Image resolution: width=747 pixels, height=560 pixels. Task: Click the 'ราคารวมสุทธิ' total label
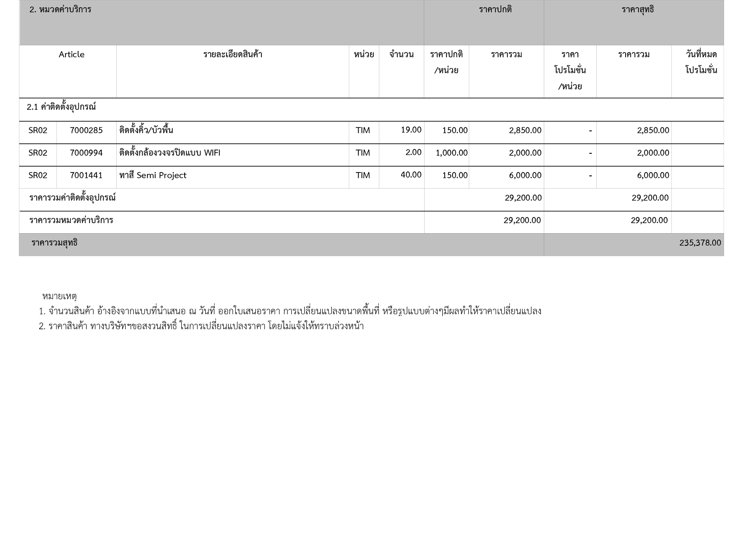[x=54, y=243]
